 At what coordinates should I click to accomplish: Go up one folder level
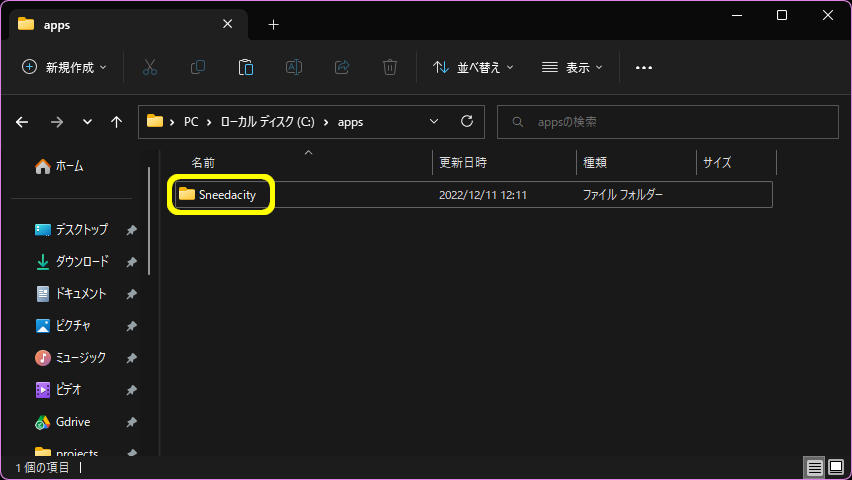116,122
